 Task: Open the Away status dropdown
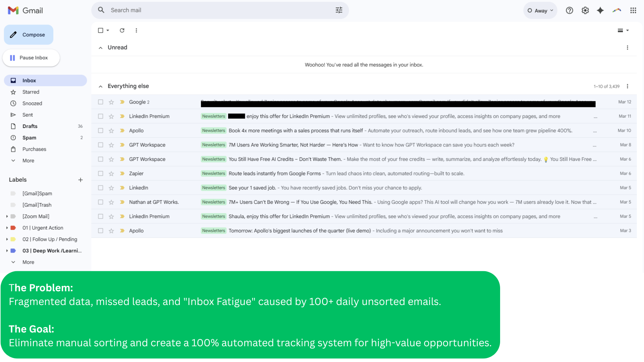coord(540,11)
